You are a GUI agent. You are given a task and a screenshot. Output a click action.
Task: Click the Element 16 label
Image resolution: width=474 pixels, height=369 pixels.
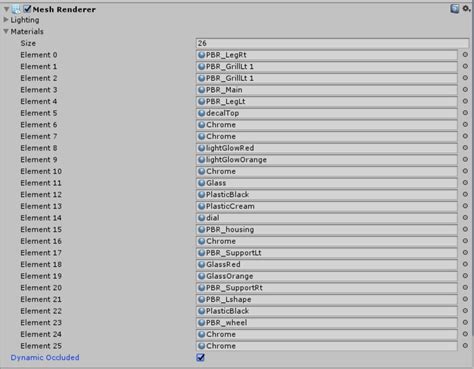(x=41, y=241)
